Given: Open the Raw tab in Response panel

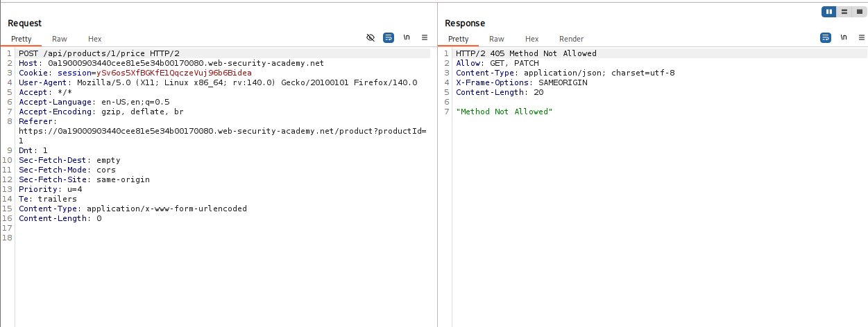Looking at the screenshot, I should click(x=497, y=39).
